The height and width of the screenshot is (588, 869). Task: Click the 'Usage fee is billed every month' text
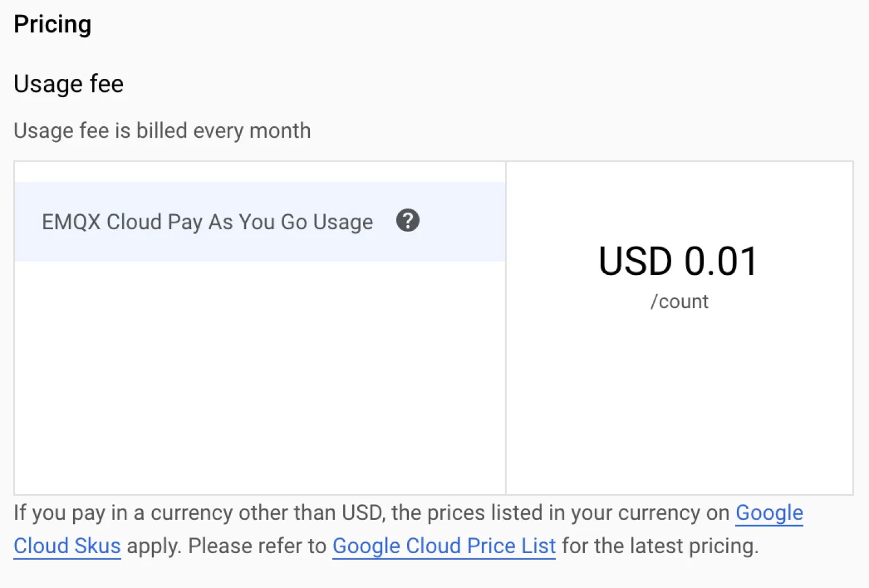tap(162, 131)
